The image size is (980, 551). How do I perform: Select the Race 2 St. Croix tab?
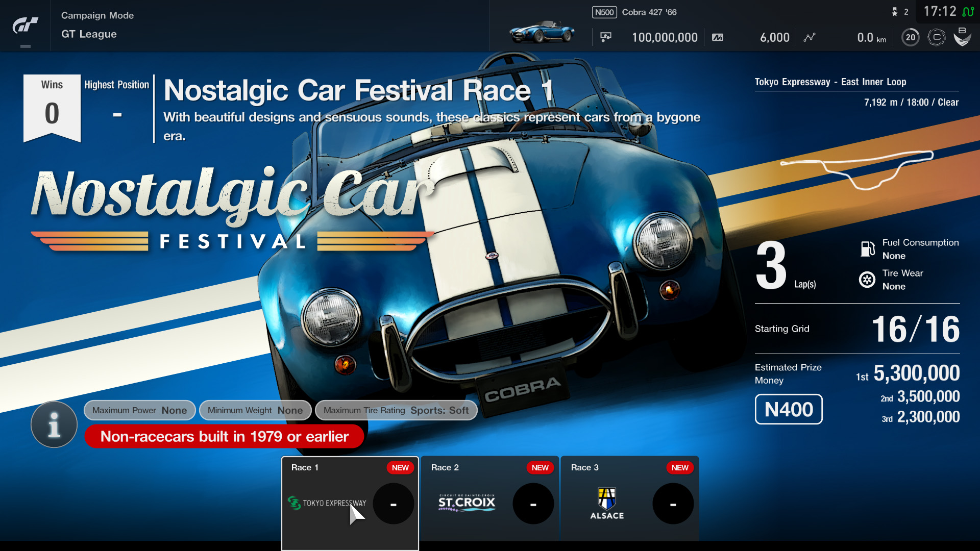pyautogui.click(x=489, y=497)
